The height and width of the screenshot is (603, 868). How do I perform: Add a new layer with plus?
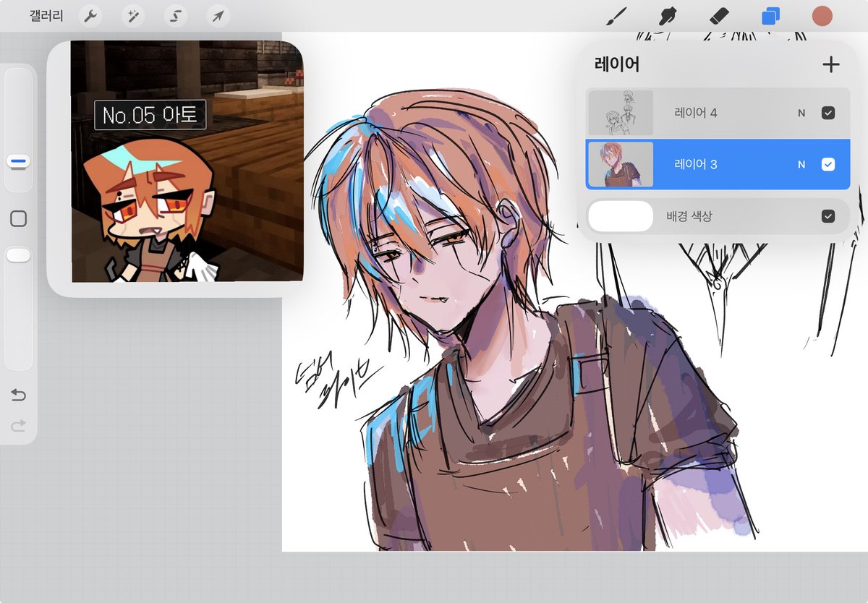[831, 64]
